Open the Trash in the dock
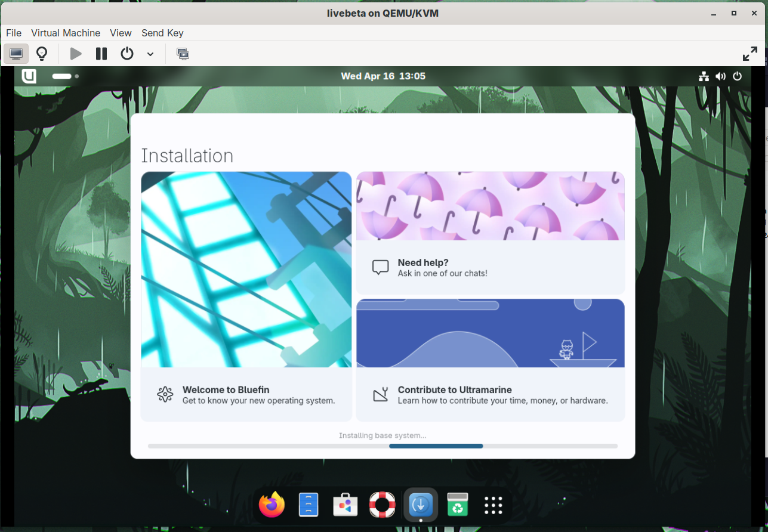 pos(458,505)
